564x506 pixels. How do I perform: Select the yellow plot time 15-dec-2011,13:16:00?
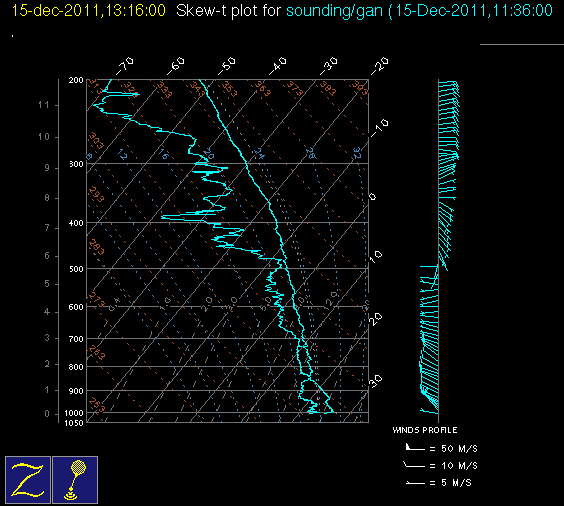(88, 10)
